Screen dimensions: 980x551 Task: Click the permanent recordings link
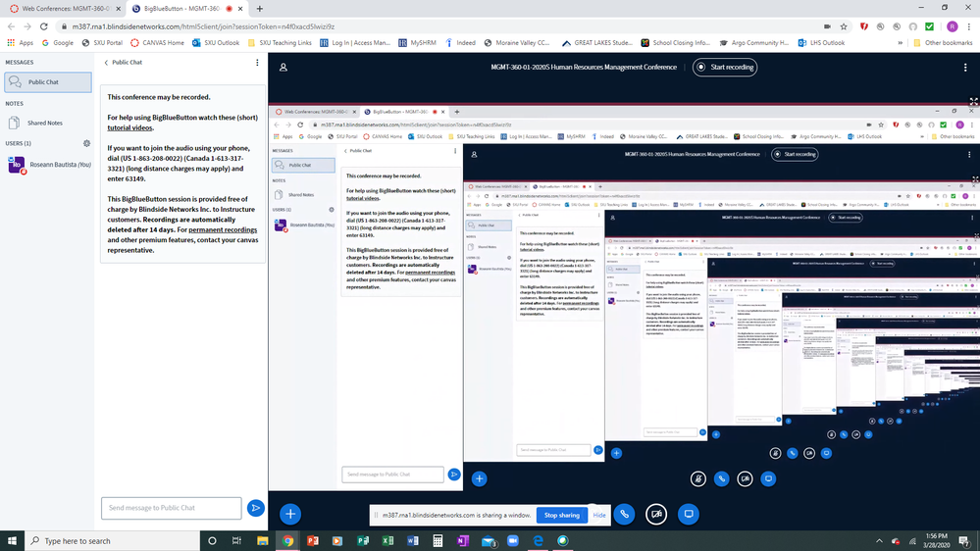pos(223,229)
